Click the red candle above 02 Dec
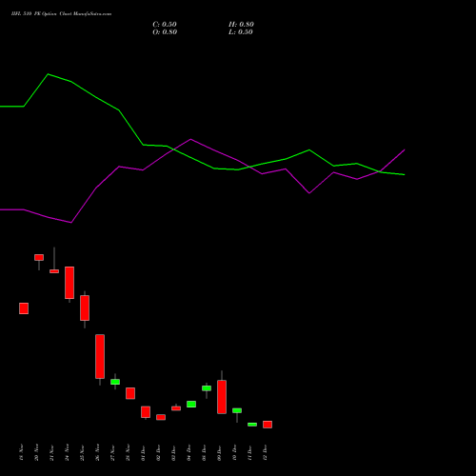476x476 pixels. (161, 417)
